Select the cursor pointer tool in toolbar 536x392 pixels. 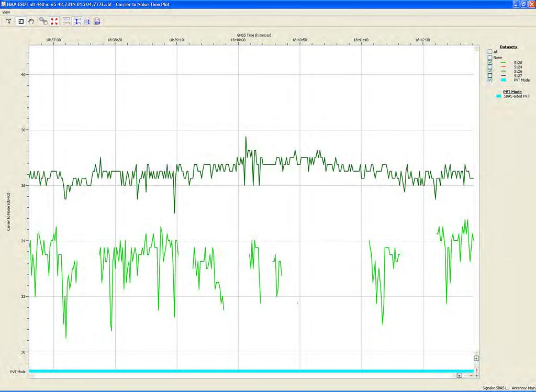point(9,21)
